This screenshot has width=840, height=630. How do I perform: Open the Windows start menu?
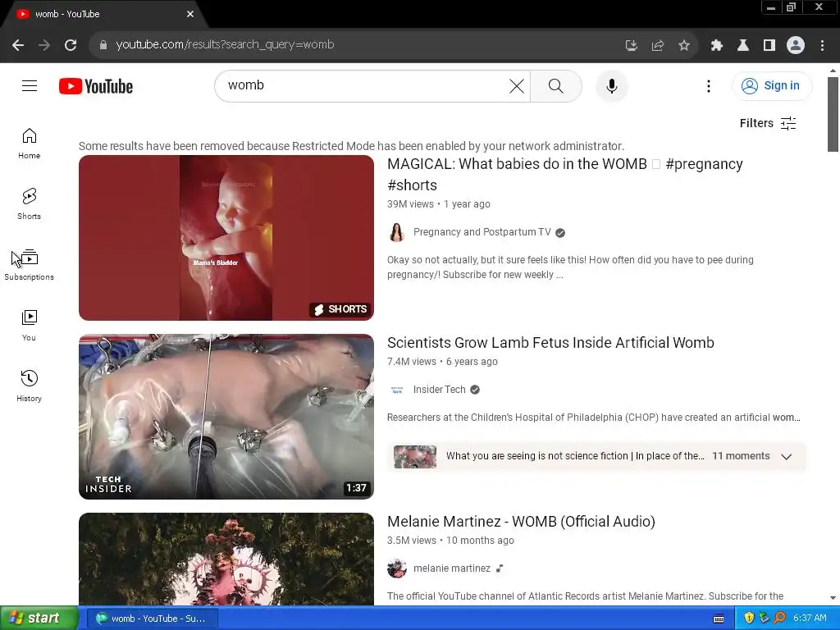pos(39,619)
